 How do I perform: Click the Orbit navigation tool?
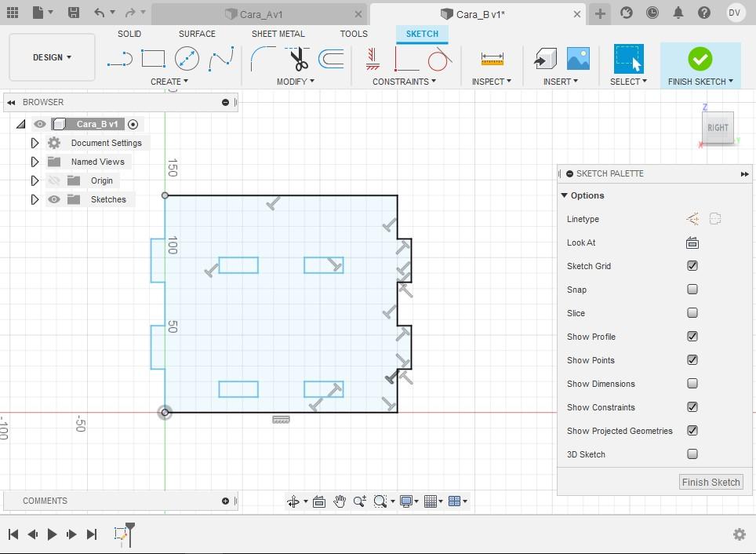point(293,501)
